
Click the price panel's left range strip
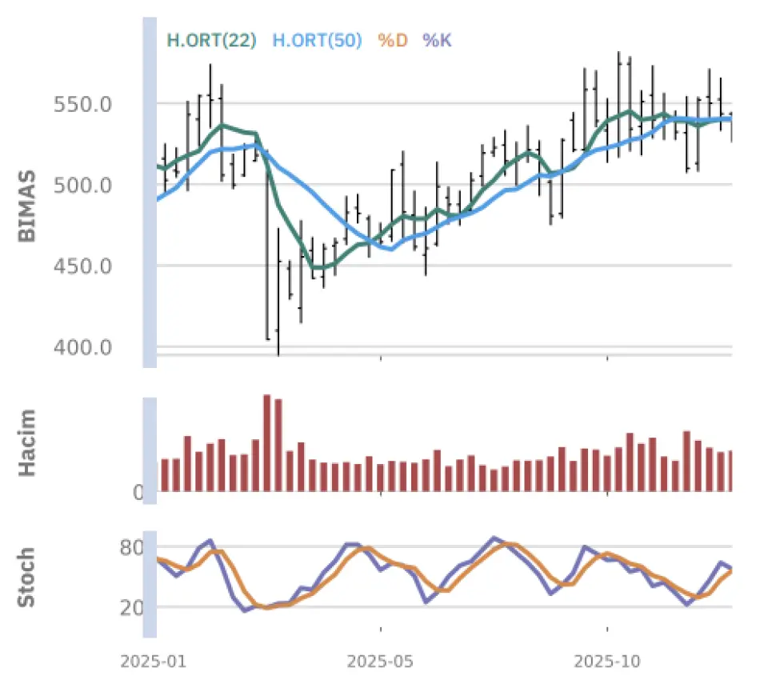point(150,192)
